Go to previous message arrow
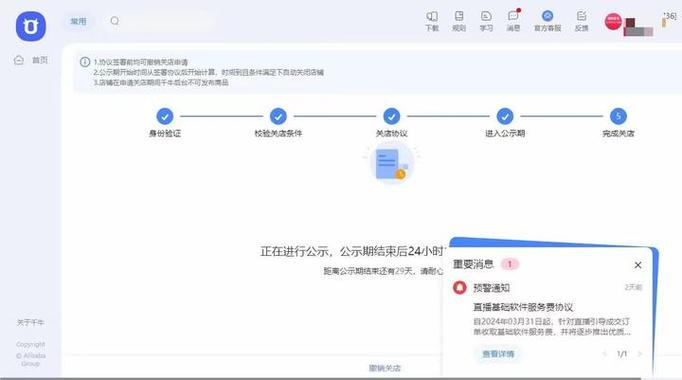The height and width of the screenshot is (380, 682). click(x=605, y=354)
